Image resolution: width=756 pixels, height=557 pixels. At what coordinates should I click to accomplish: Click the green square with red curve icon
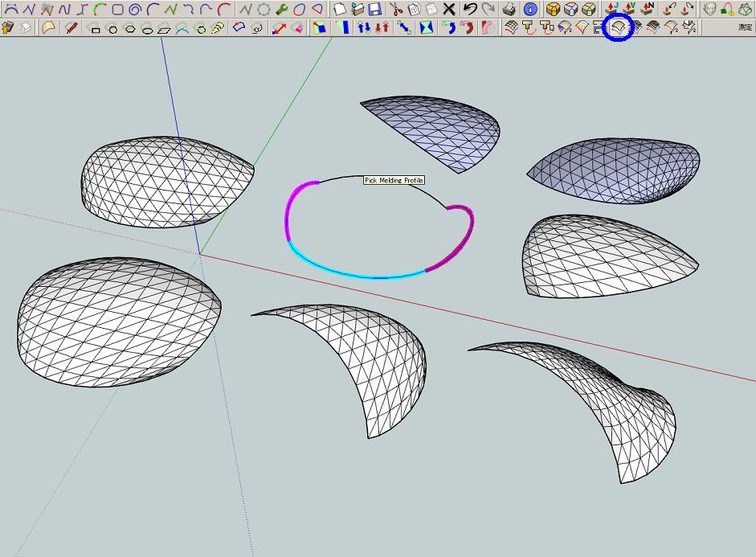[x=726, y=10]
